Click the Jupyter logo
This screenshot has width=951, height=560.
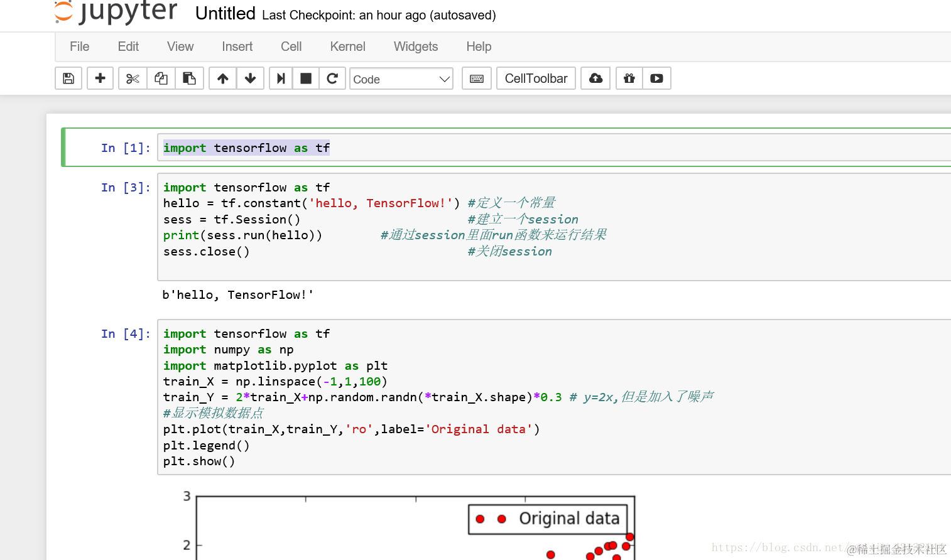tap(116, 11)
